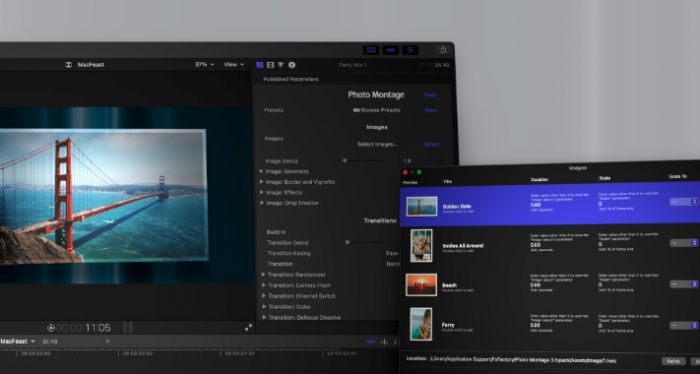Toggle the browser grid layout icon
This screenshot has height=374, width=700.
[x=371, y=50]
